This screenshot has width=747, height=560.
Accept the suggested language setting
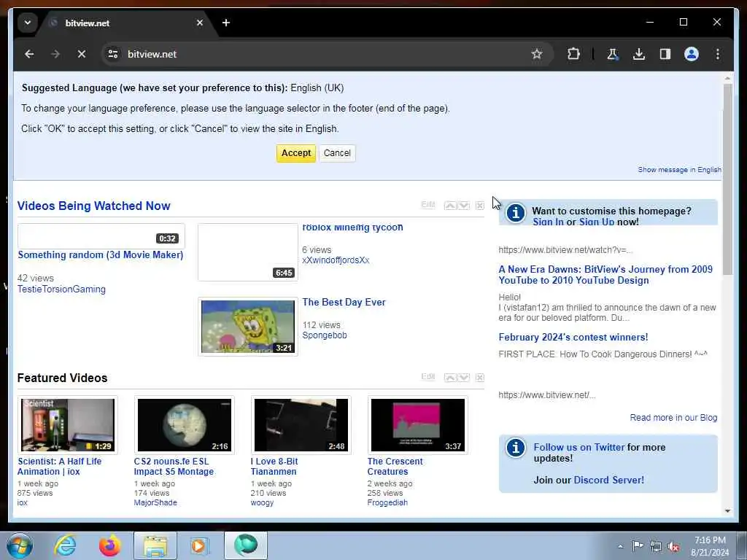click(x=296, y=153)
